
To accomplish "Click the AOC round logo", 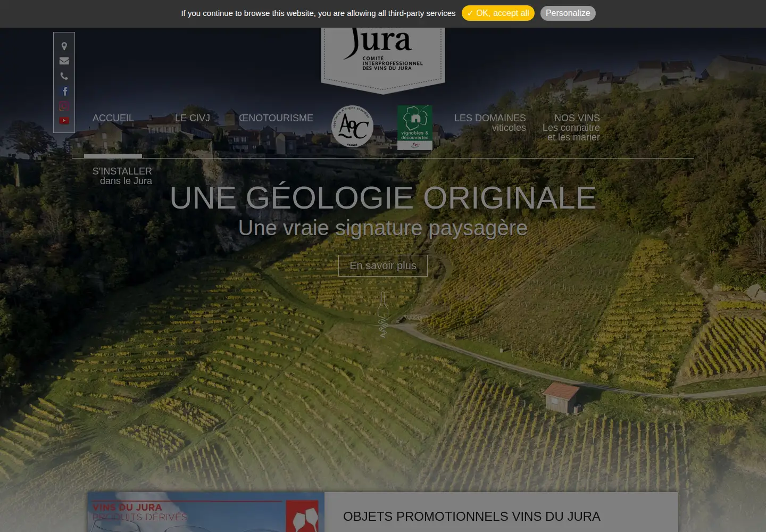I will click(352, 127).
